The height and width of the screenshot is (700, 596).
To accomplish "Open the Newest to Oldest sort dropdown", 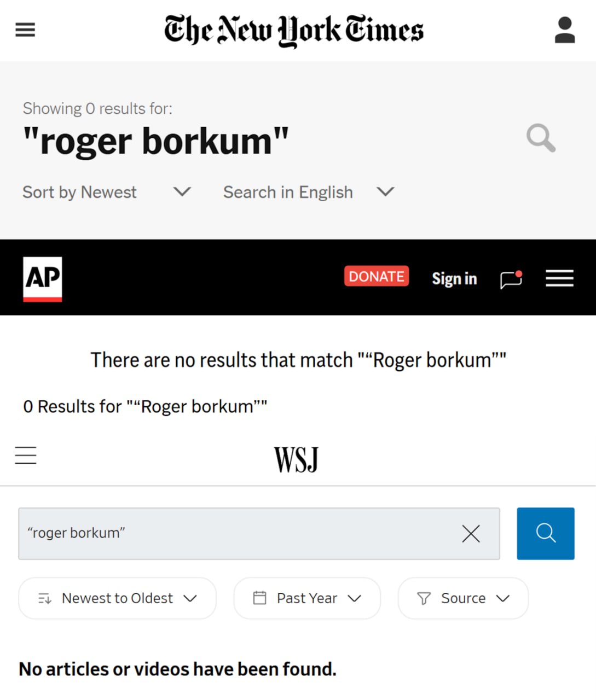I will point(117,598).
